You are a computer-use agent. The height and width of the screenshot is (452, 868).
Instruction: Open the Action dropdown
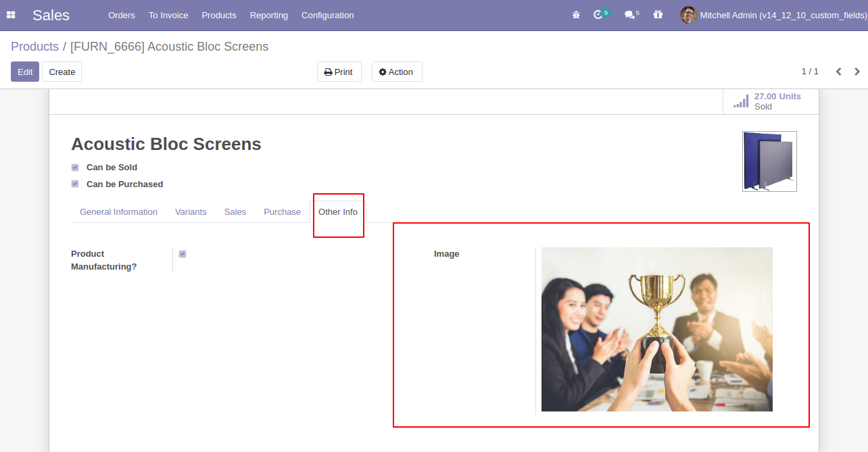(x=397, y=72)
